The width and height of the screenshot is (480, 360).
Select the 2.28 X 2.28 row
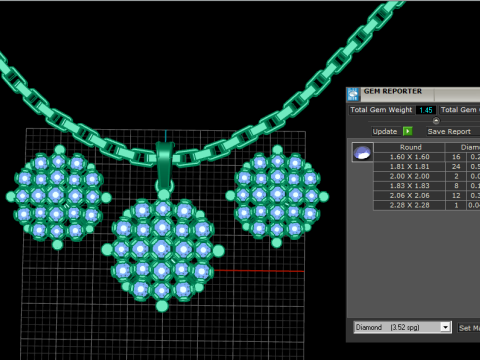[x=427, y=205]
